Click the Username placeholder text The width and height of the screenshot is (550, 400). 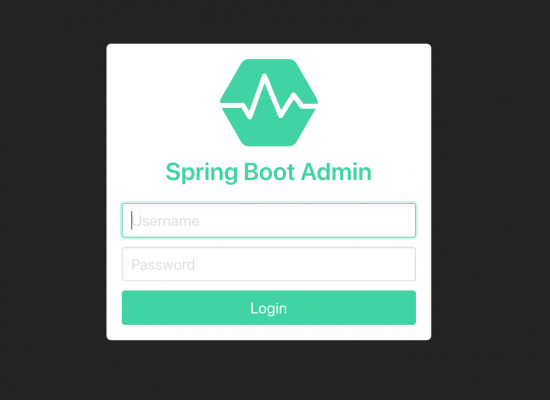(166, 221)
